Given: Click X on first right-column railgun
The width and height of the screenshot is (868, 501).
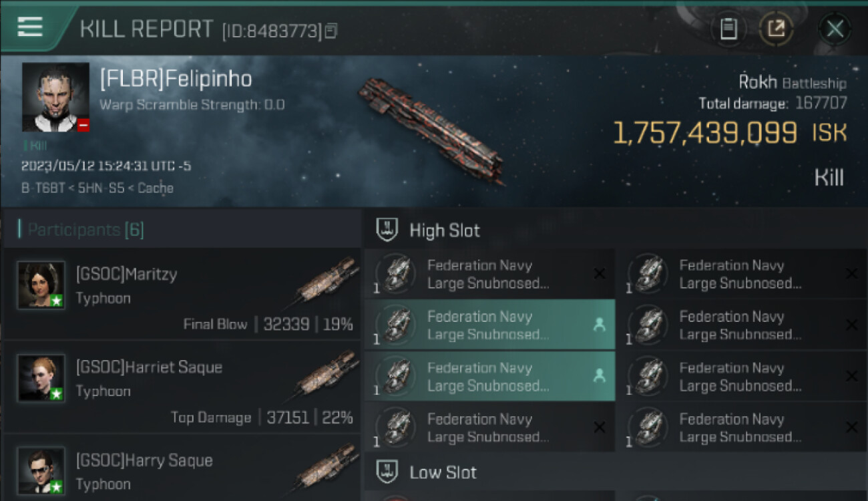Looking at the screenshot, I should tap(851, 274).
